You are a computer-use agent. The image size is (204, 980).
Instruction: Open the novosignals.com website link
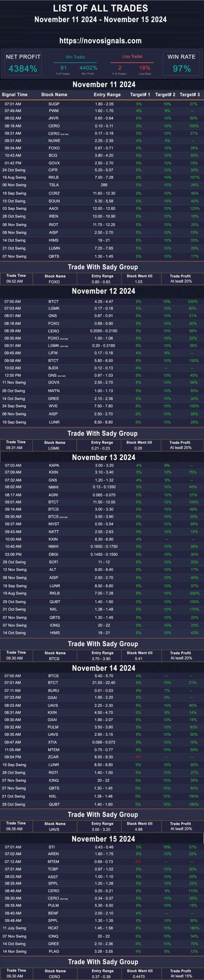pyautogui.click(x=100, y=41)
